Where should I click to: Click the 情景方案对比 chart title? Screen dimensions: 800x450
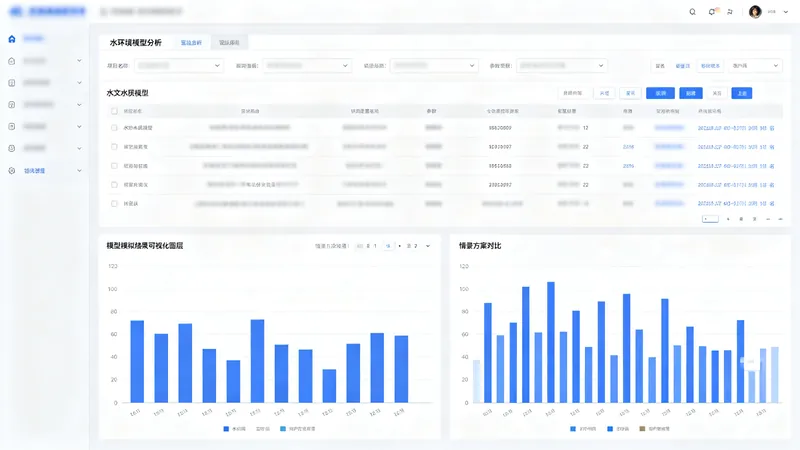[x=480, y=246]
